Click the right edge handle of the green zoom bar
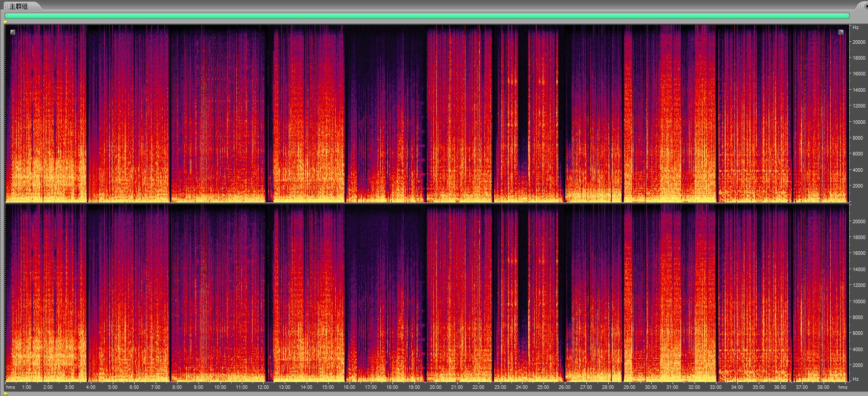868x396 pixels. pos(848,16)
